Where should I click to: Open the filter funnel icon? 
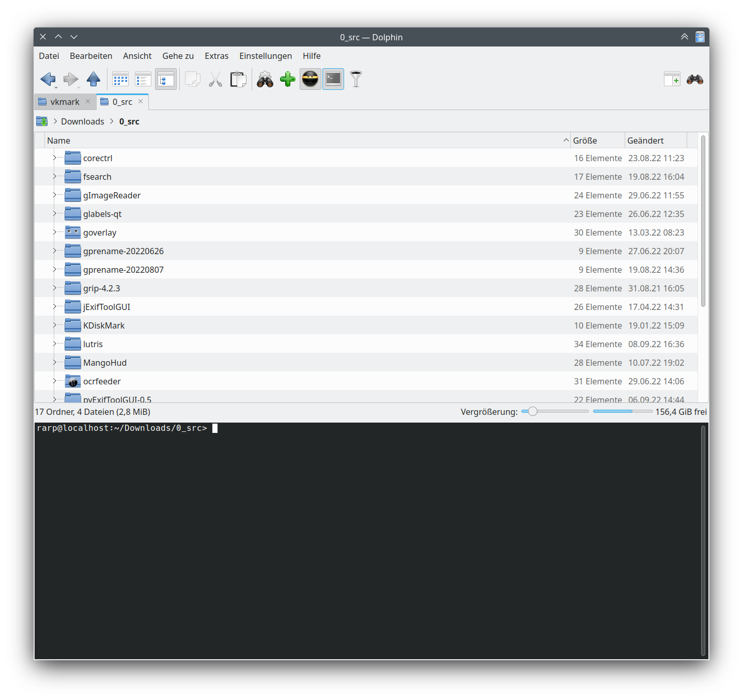pos(356,79)
